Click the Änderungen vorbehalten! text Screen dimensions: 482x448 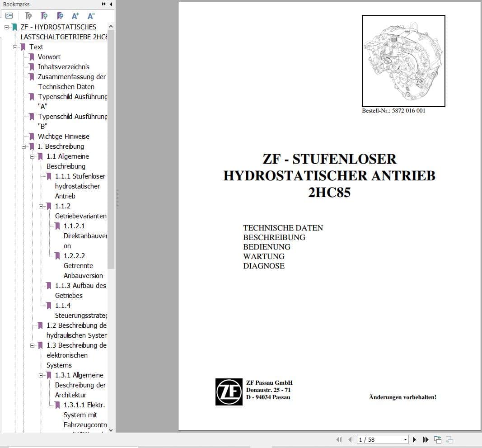coord(402,397)
